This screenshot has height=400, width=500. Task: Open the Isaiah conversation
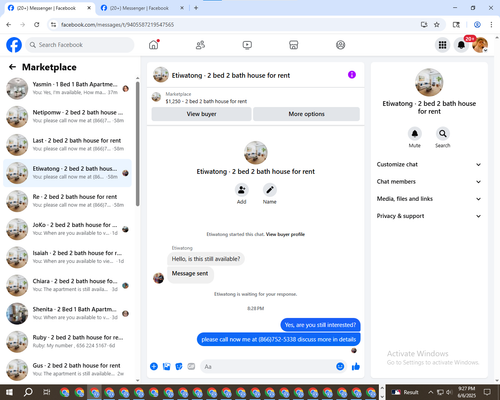[x=67, y=257]
